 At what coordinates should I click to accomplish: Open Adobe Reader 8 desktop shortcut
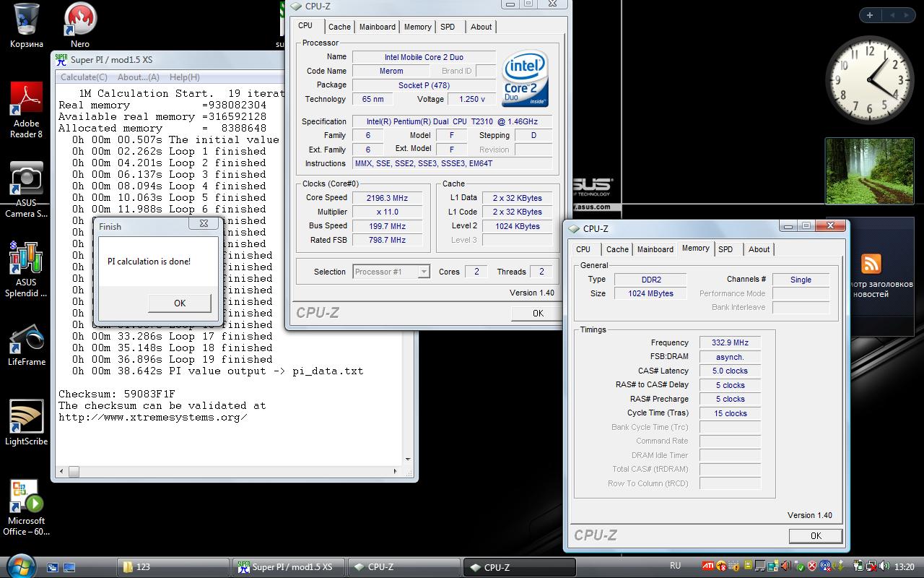(x=27, y=110)
